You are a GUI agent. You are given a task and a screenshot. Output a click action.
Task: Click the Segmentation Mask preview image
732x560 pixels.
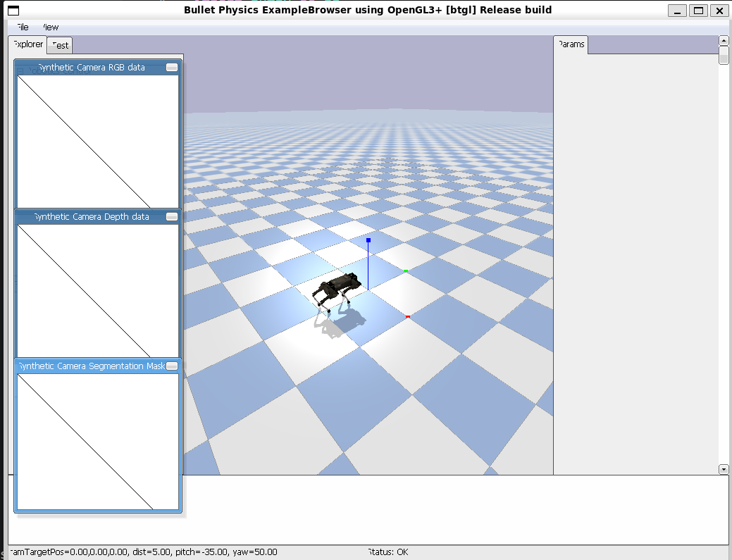[98, 442]
